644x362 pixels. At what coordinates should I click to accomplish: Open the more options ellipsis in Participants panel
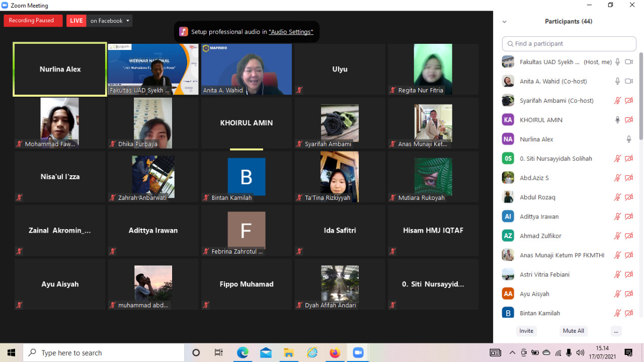click(x=616, y=331)
